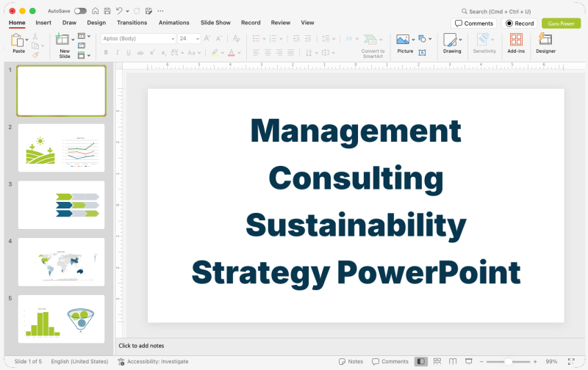
Task: Toggle Strikethrough formatting
Action: pos(140,52)
